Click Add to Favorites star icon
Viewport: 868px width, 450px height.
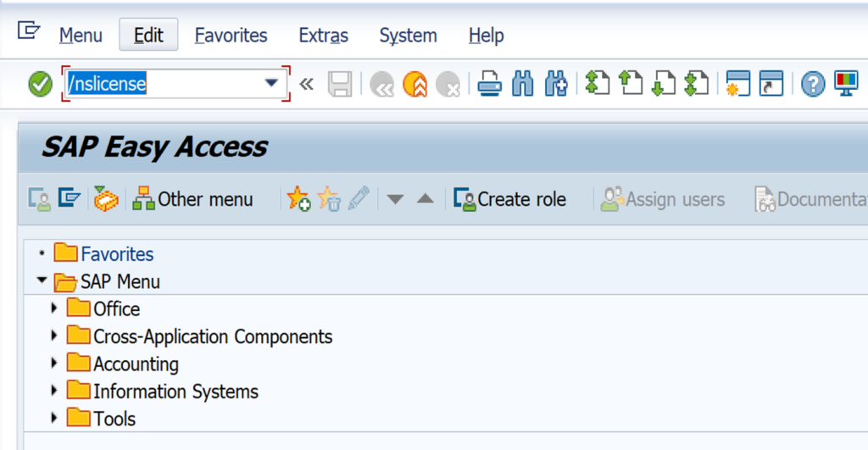coord(298,198)
